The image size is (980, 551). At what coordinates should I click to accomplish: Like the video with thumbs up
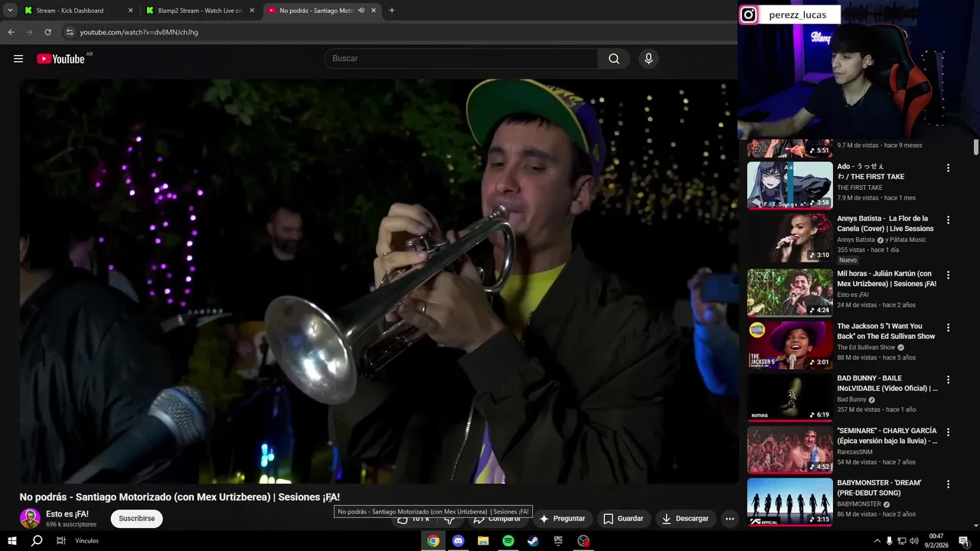pos(414,519)
